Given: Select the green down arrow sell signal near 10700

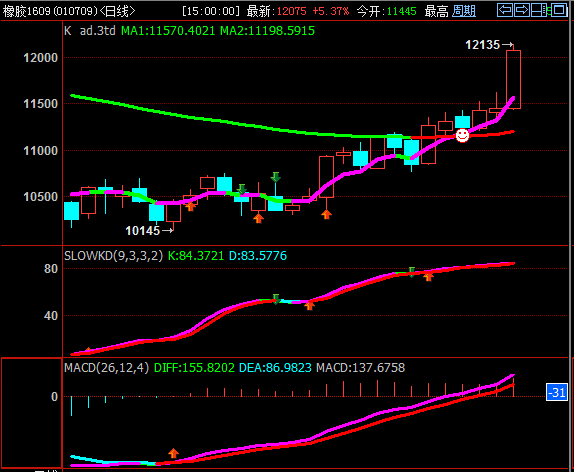Looking at the screenshot, I should 276,177.
